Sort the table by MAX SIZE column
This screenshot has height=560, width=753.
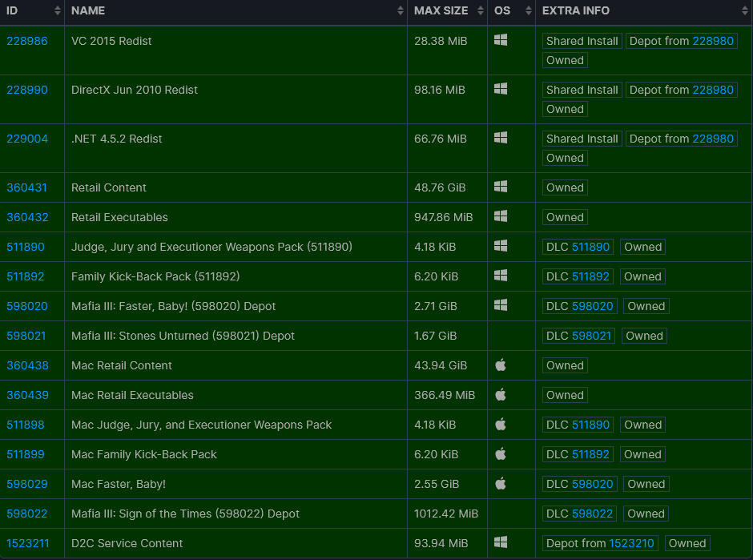(x=447, y=10)
